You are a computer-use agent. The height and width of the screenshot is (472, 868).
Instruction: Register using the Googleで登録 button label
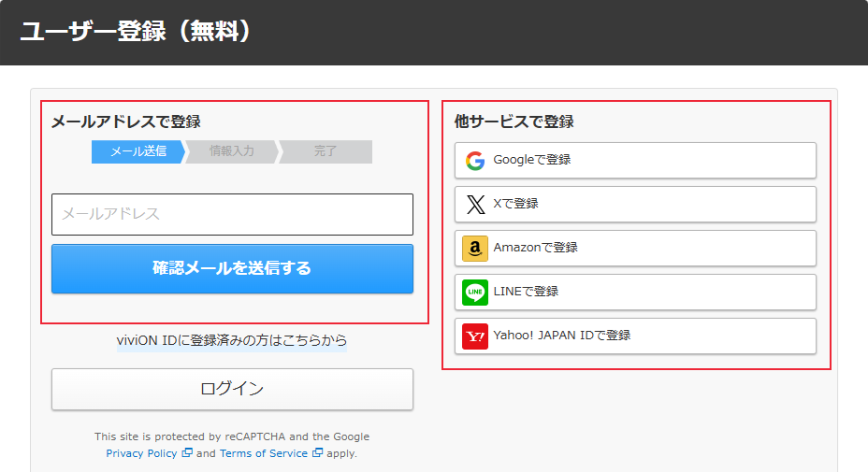[x=531, y=160]
